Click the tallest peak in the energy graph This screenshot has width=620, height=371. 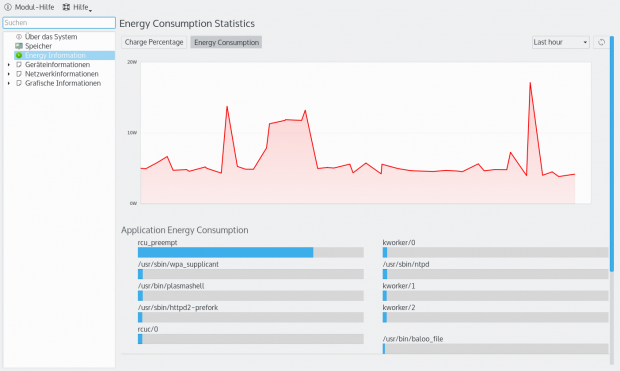(x=530, y=83)
